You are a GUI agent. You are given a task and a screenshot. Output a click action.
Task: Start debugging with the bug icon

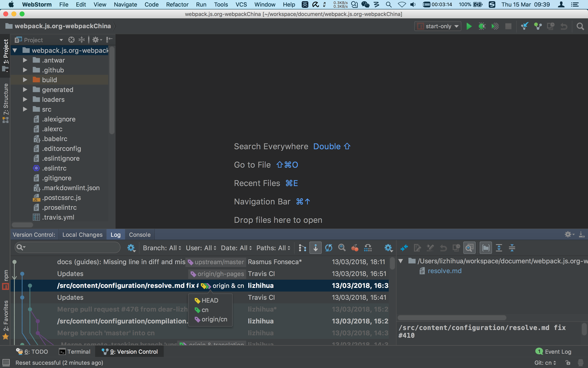(x=482, y=26)
